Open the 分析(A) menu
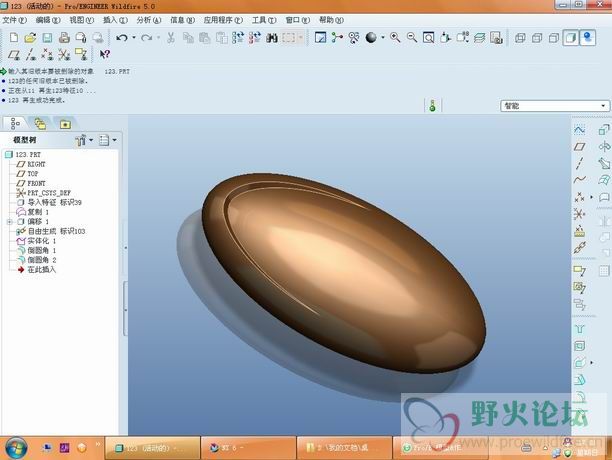This screenshot has width=612, height=460. click(x=149, y=20)
